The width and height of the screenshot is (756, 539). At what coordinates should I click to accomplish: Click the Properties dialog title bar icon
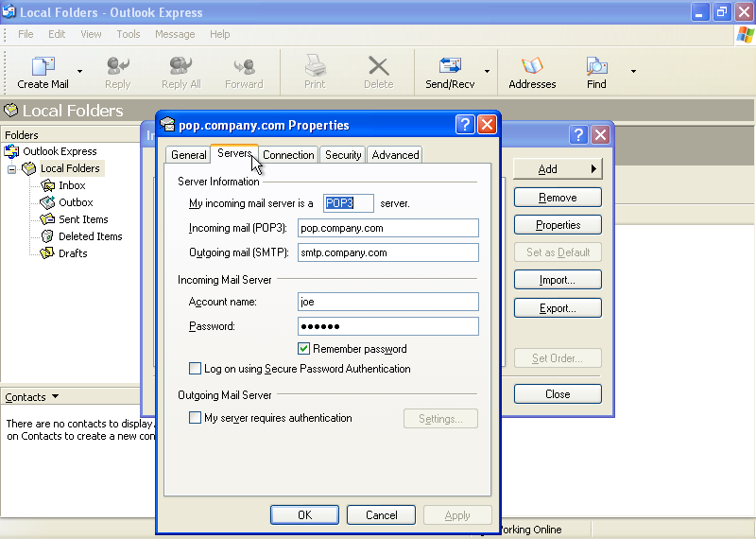coord(167,125)
